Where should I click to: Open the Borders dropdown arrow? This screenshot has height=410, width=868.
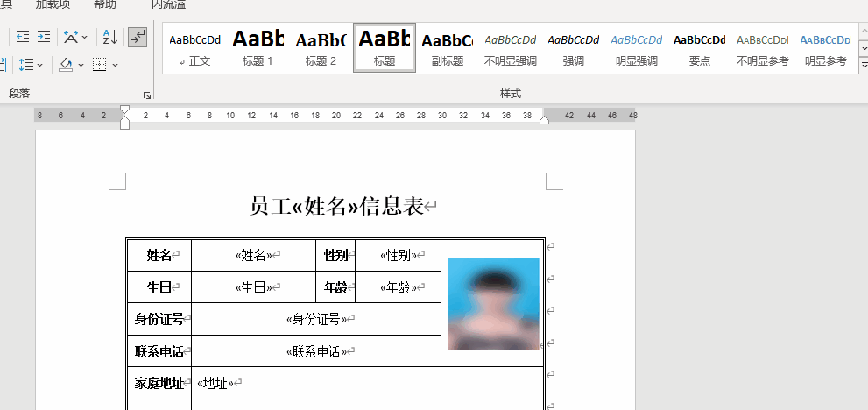115,65
